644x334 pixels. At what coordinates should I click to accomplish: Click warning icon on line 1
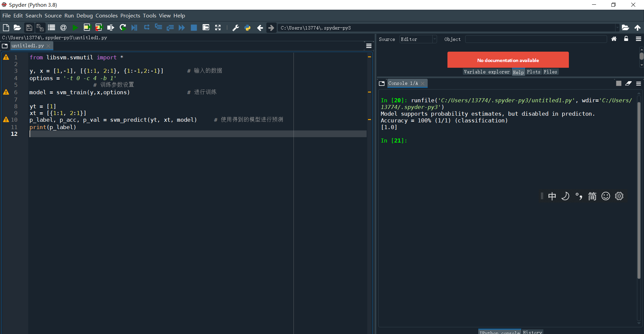tap(6, 57)
